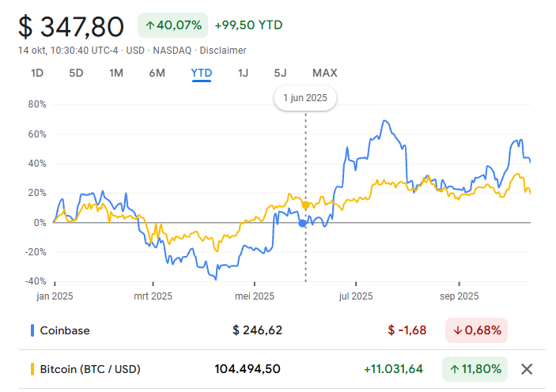This screenshot has width=556, height=392.
Task: Click the green up-arrow 11,80% badge
Action: click(x=475, y=369)
